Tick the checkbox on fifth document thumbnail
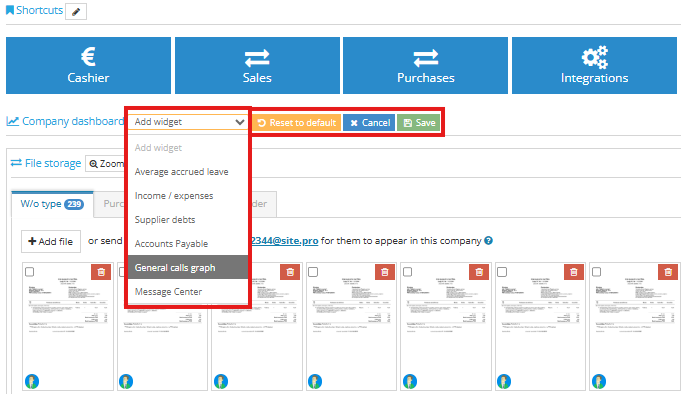This screenshot has width=681, height=394. (x=407, y=272)
